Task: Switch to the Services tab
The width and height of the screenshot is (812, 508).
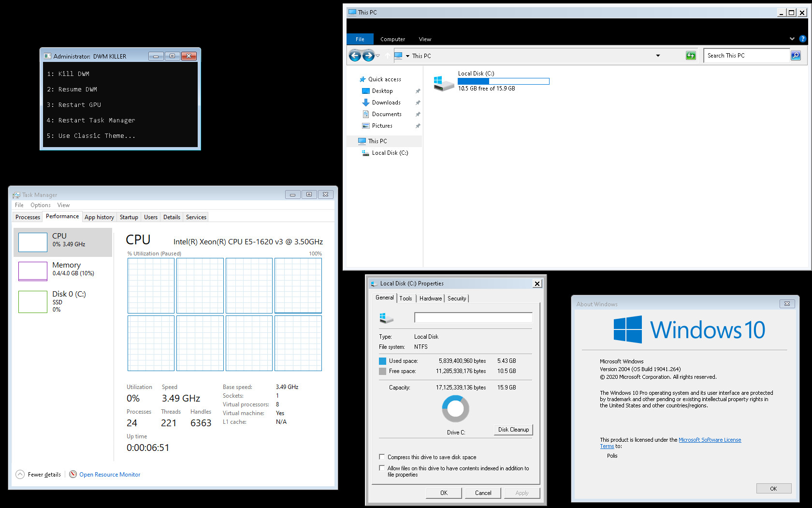Action: (x=196, y=217)
